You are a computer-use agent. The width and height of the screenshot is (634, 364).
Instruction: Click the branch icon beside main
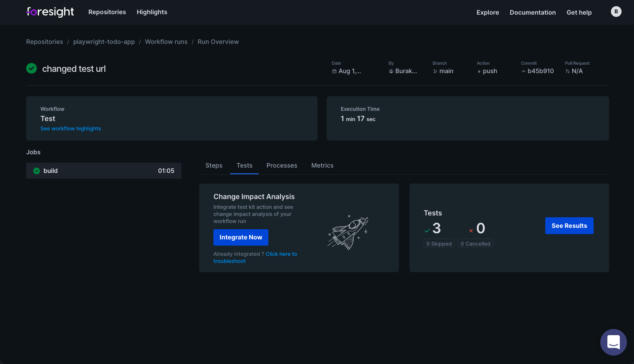(435, 71)
